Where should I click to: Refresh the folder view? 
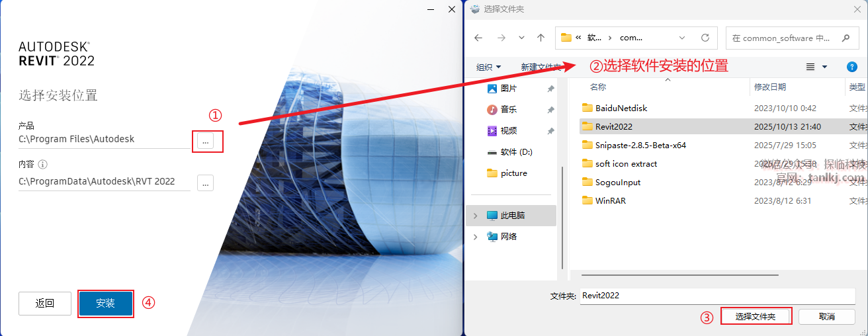(x=705, y=38)
